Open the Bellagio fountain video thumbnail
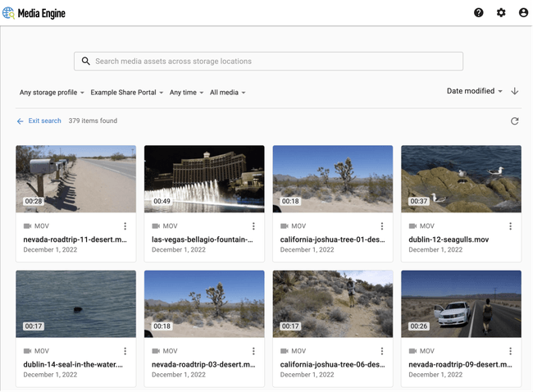This screenshot has width=533, height=392. [204, 179]
